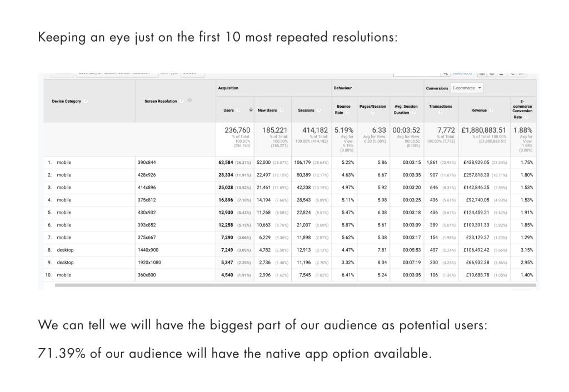This screenshot has width=569, height=392.
Task: Click help icon next to Device Category
Action: (86, 101)
